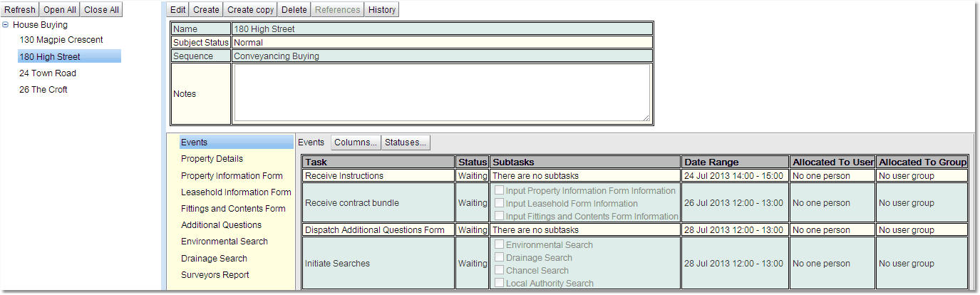Click inside the Notes text area

click(x=441, y=93)
